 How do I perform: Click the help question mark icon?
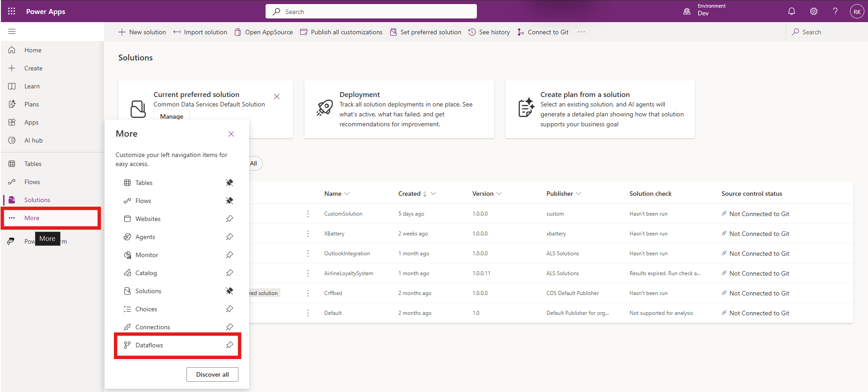pos(835,11)
